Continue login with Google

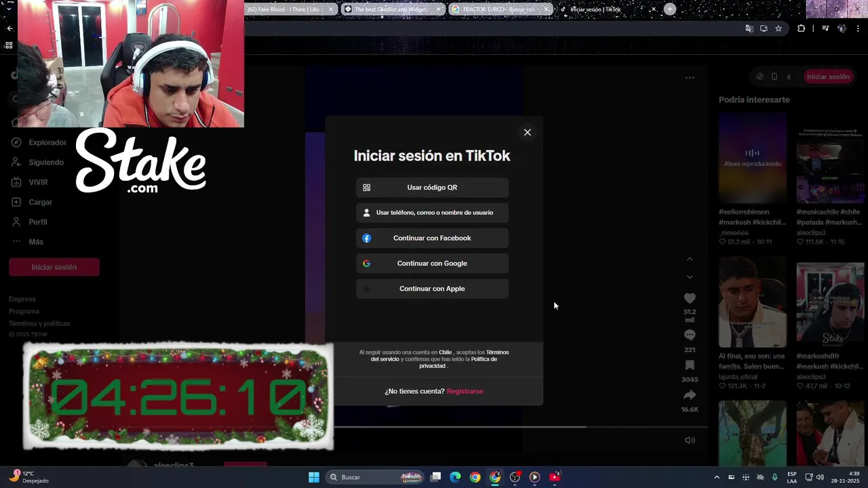click(432, 264)
